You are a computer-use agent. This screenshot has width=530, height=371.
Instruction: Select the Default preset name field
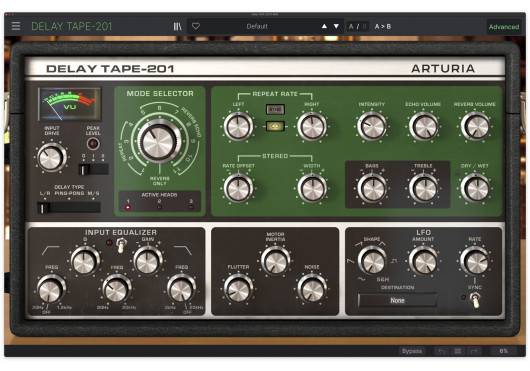[257, 26]
